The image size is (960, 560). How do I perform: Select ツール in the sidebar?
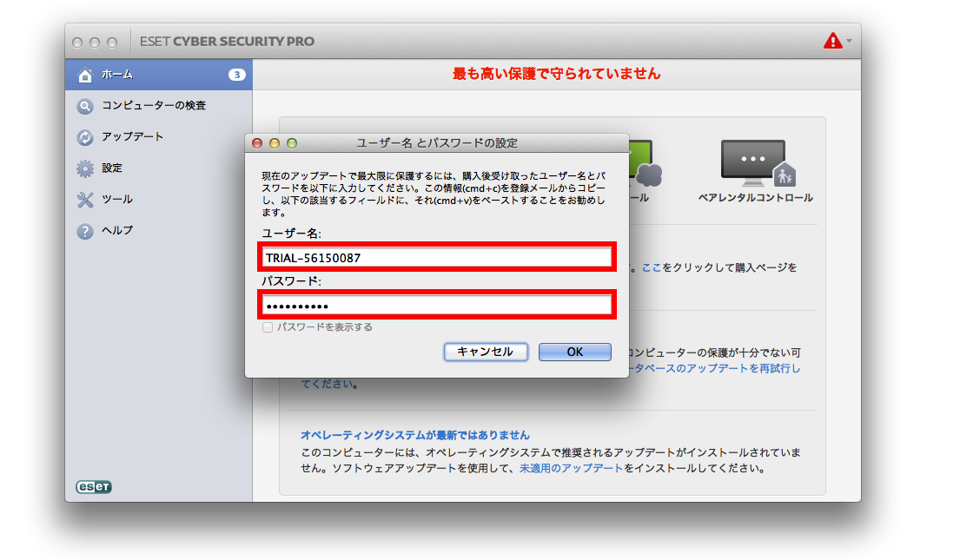(x=159, y=200)
